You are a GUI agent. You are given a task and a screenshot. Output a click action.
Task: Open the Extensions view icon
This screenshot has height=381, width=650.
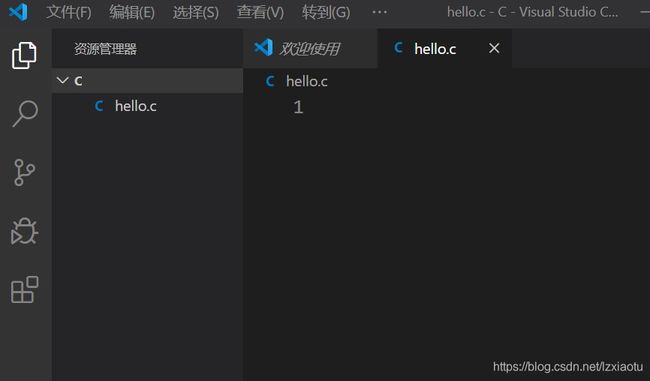click(x=24, y=289)
